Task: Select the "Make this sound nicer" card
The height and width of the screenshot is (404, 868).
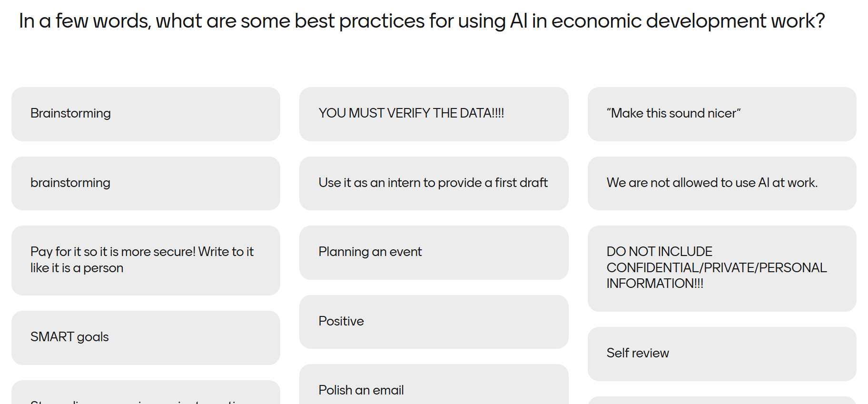Action: 721,114
